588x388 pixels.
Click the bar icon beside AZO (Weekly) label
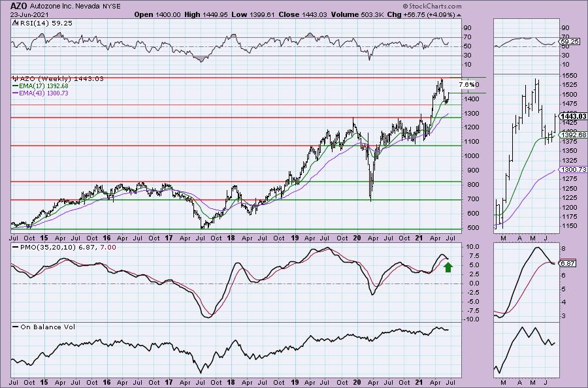[x=16, y=79]
